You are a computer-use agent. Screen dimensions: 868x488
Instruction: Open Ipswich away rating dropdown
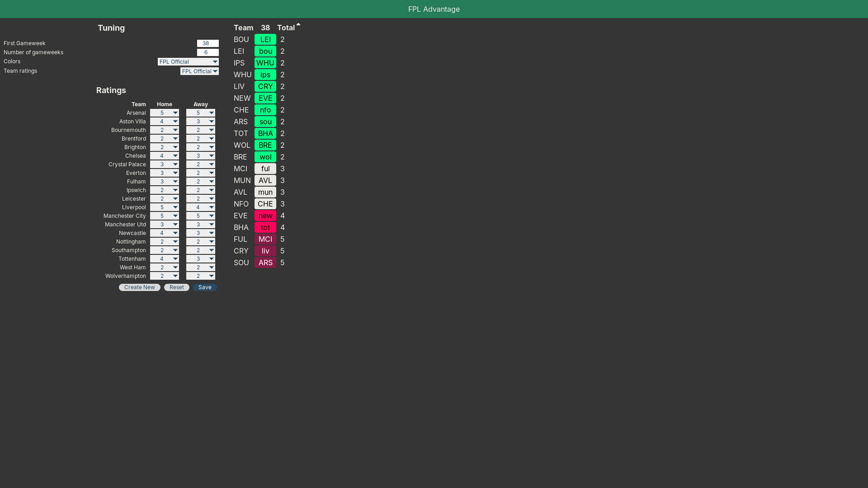click(x=201, y=190)
